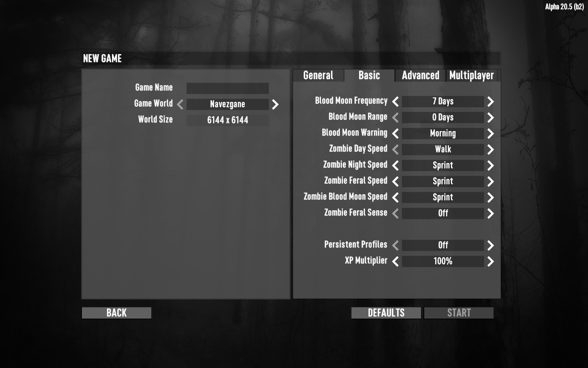The image size is (588, 368).
Task: Select next Game World with right arrow
Action: pos(275,104)
